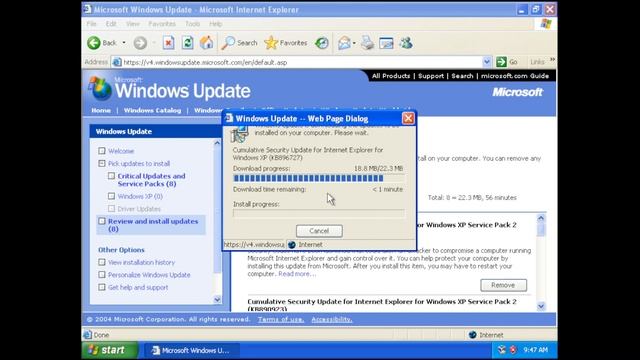The height and width of the screenshot is (360, 640).
Task: Open the Tools menu
Action: [192, 24]
